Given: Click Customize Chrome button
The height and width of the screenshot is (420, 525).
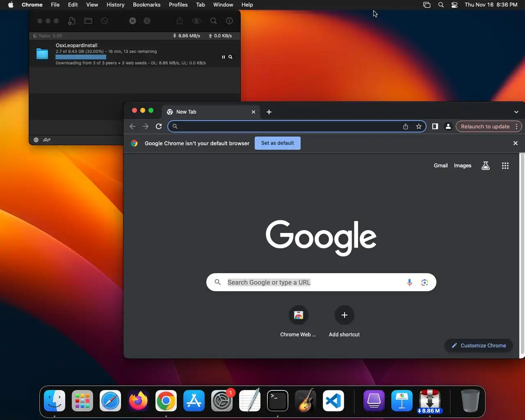Looking at the screenshot, I should click(x=479, y=346).
